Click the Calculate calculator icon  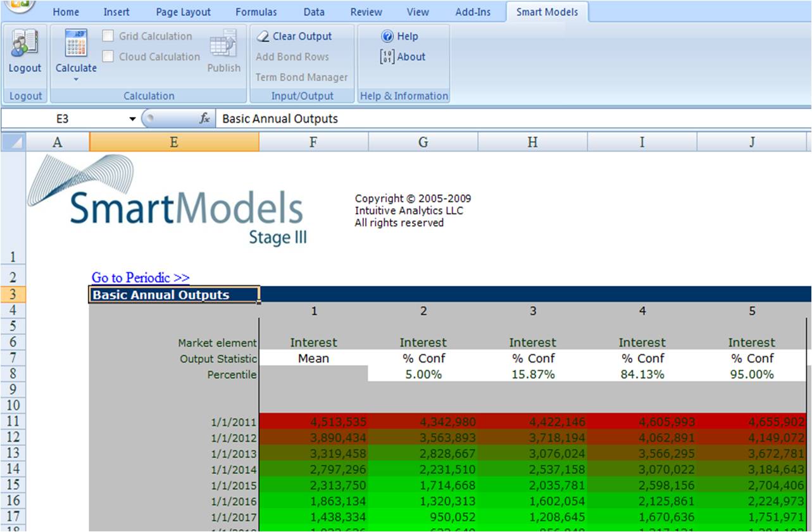point(76,44)
